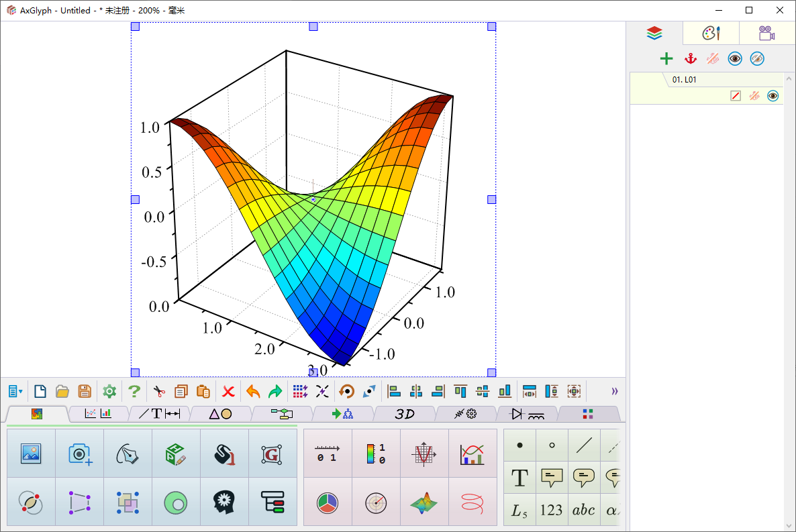796x532 pixels.
Task: Insert a 3D surface plot
Action: tap(424, 502)
